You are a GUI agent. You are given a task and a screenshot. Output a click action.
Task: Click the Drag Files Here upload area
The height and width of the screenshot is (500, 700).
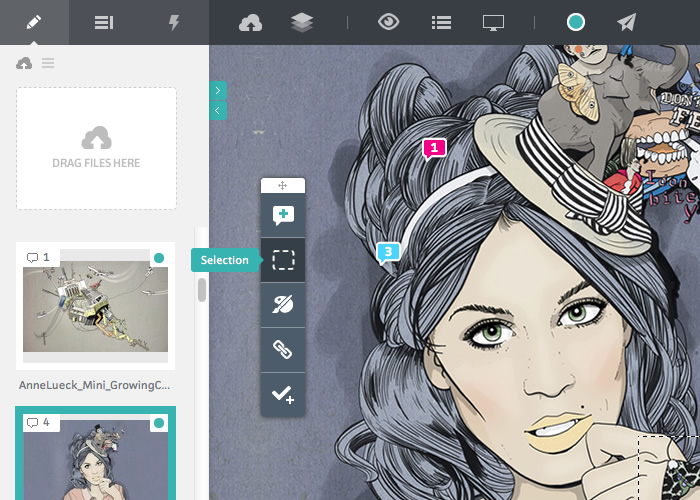pyautogui.click(x=96, y=148)
